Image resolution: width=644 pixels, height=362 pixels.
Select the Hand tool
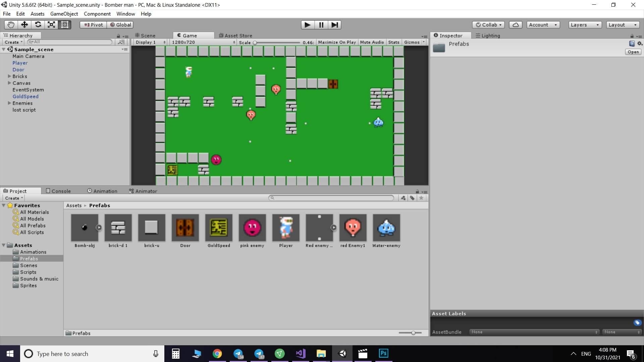(11, 25)
